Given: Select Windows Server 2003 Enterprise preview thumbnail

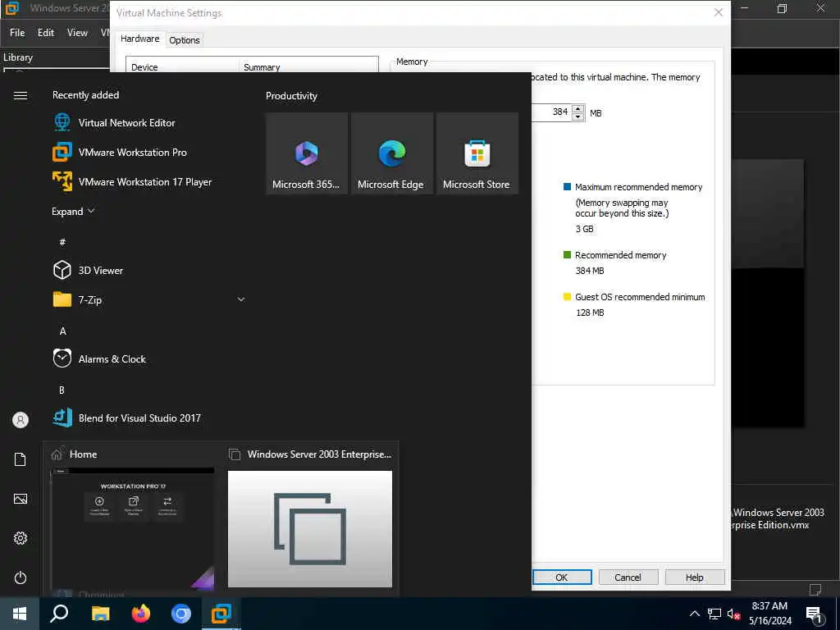Looking at the screenshot, I should pos(309,529).
